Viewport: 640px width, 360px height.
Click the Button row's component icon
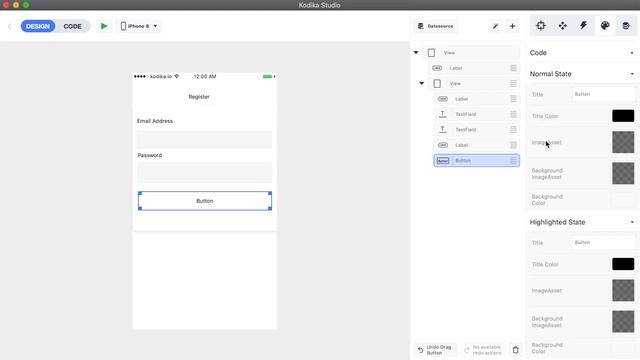[x=443, y=160]
